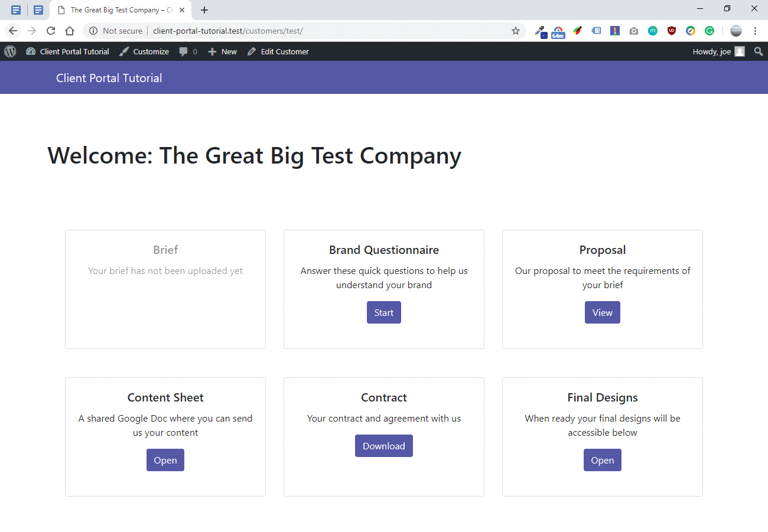Download the Contract
Viewport: 768px width, 532px height.
point(383,445)
